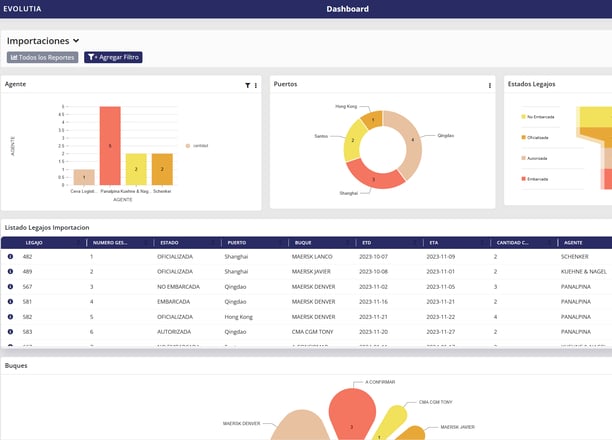Image resolution: width=612 pixels, height=440 pixels.
Task: Sort by the LEGAJO column header
Action: pos(34,242)
